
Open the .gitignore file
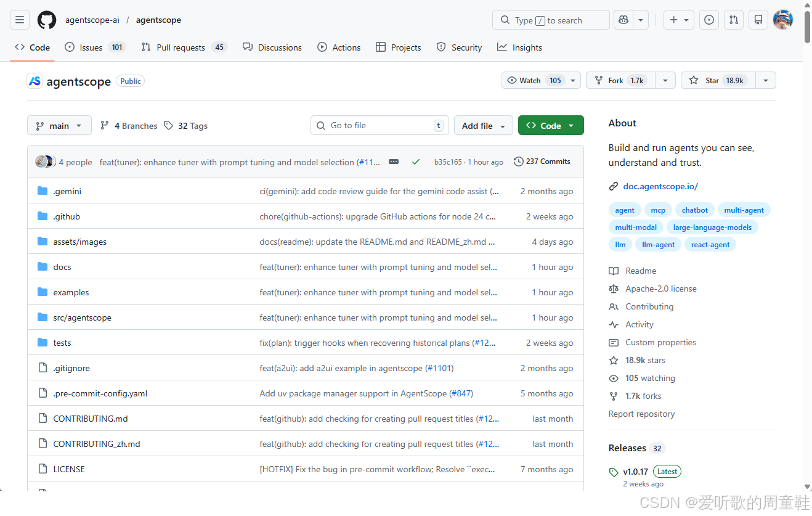71,368
